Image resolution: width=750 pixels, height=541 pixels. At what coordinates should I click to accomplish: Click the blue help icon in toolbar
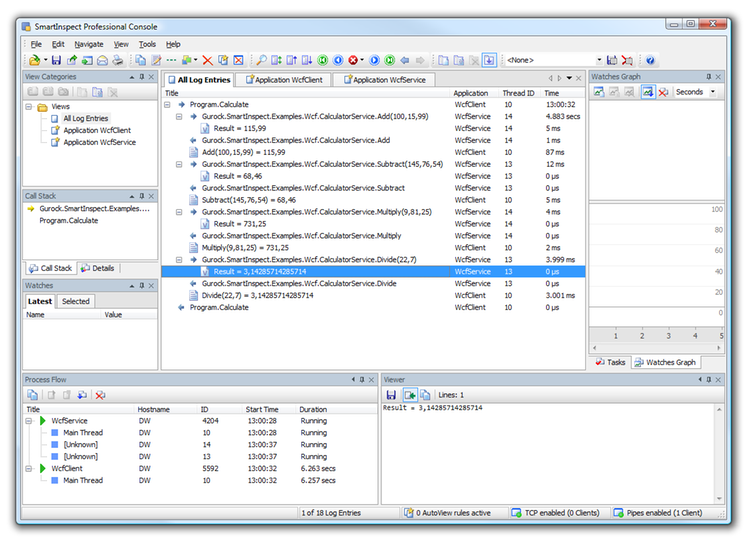click(x=650, y=61)
